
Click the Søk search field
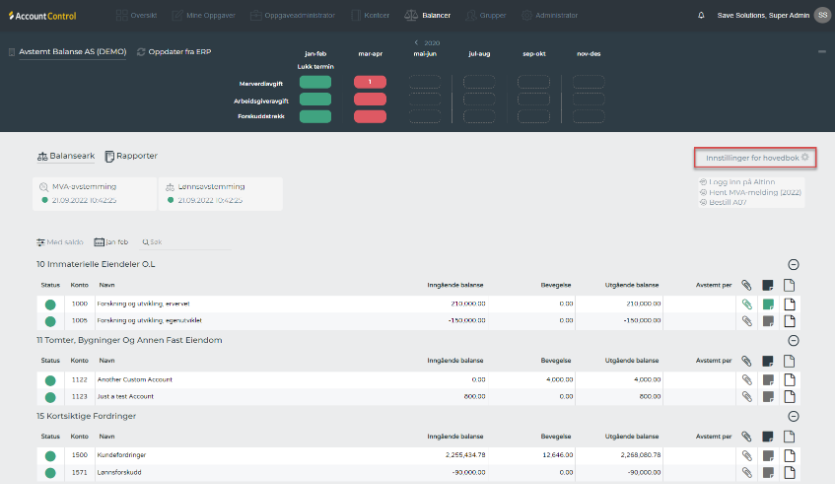pos(155,242)
